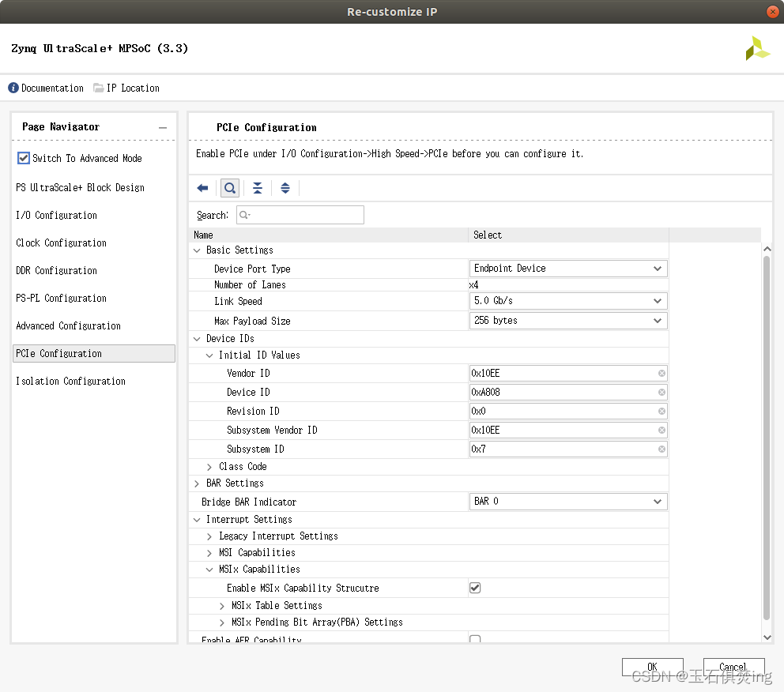Viewport: 784px width, 692px height.
Task: Select the Number of Lanes row
Action: point(428,285)
